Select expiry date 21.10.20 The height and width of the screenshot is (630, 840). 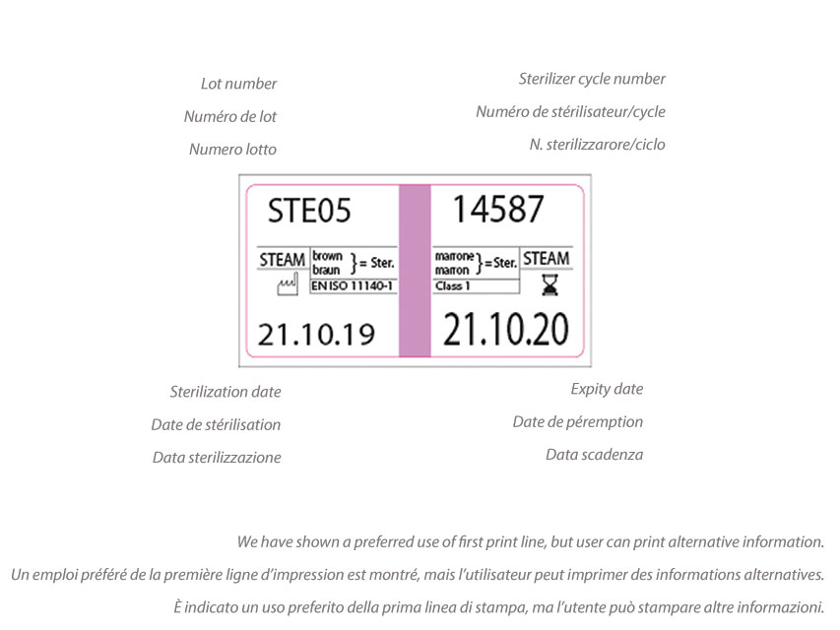505,331
